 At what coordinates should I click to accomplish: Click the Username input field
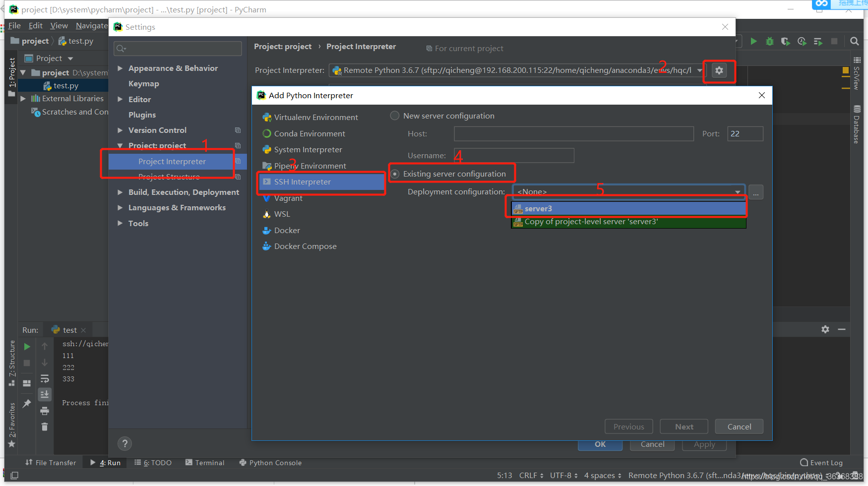click(x=514, y=156)
